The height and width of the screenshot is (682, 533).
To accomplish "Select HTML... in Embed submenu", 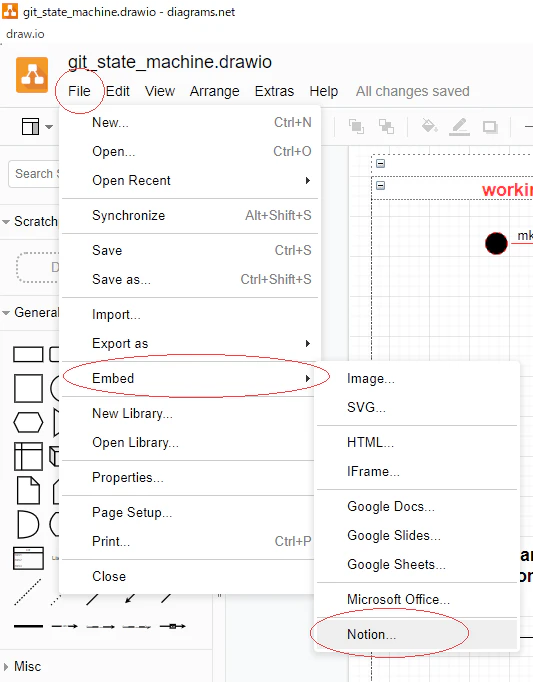I will tap(417, 443).
